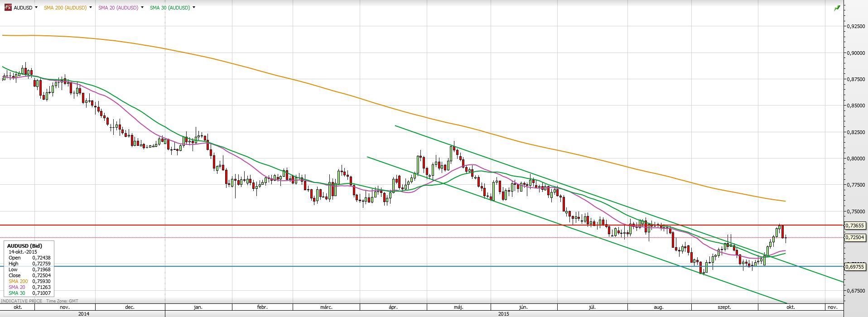Click the jún. month label

[523, 307]
